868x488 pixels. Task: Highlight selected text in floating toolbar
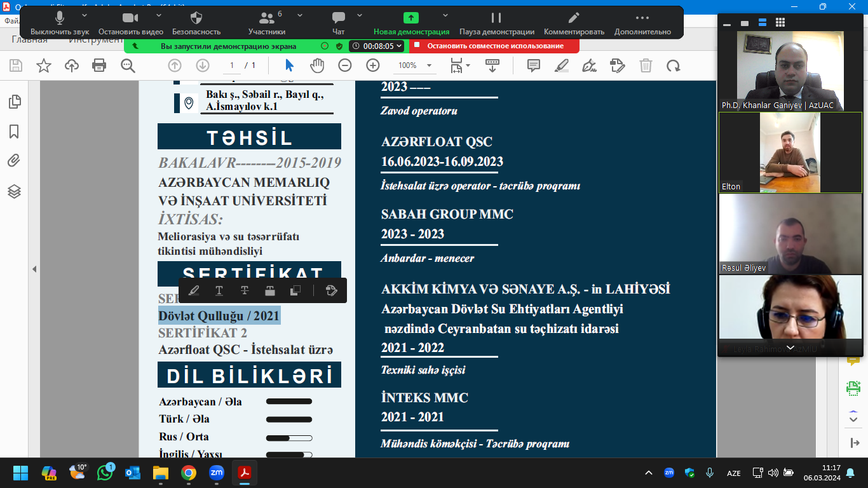pyautogui.click(x=194, y=290)
